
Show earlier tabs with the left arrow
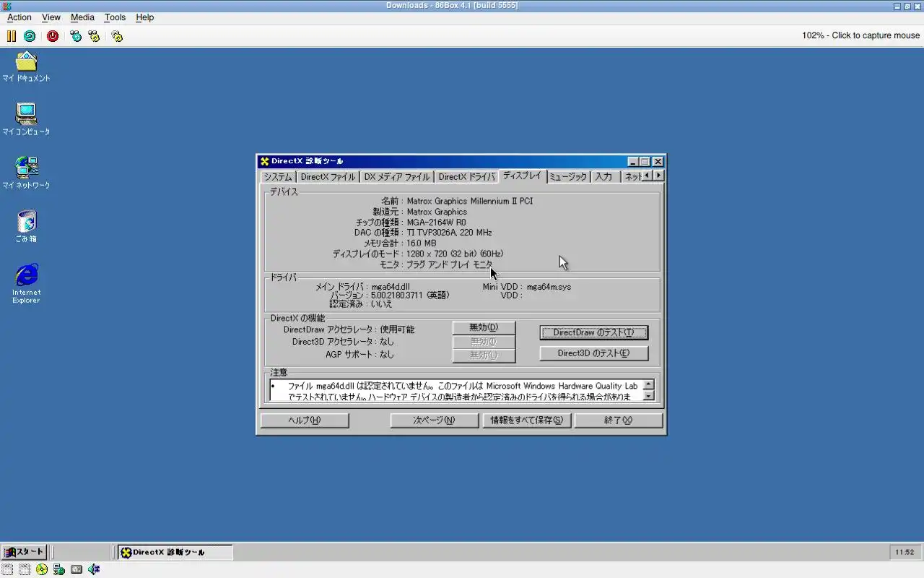tap(646, 176)
